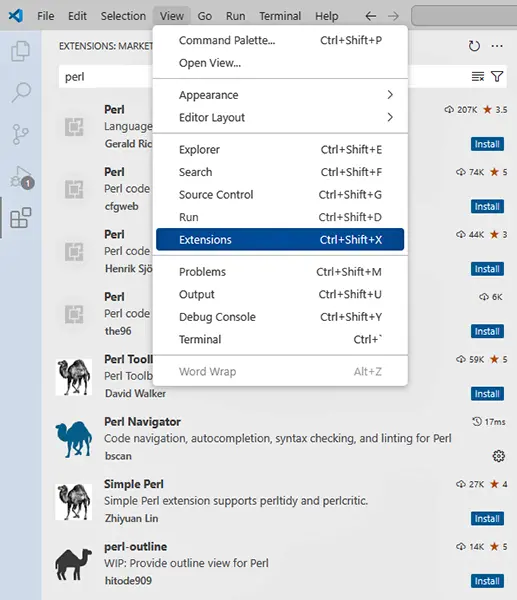The image size is (517, 600).
Task: Click publisher name hitode909
Action: 128,581
